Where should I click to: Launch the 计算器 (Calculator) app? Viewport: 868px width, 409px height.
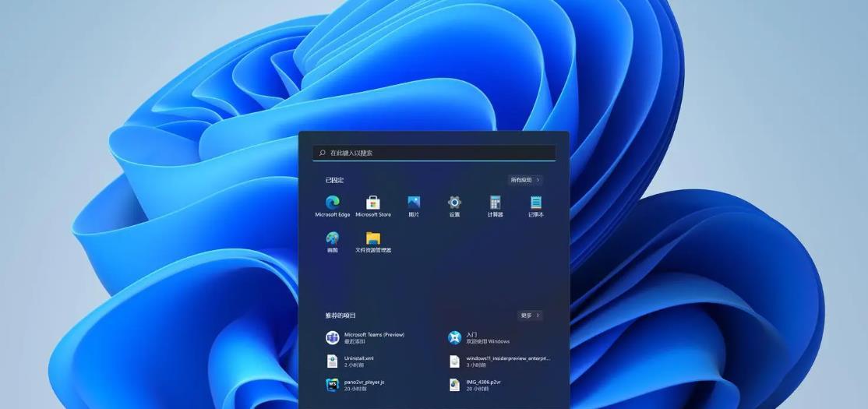tap(495, 206)
